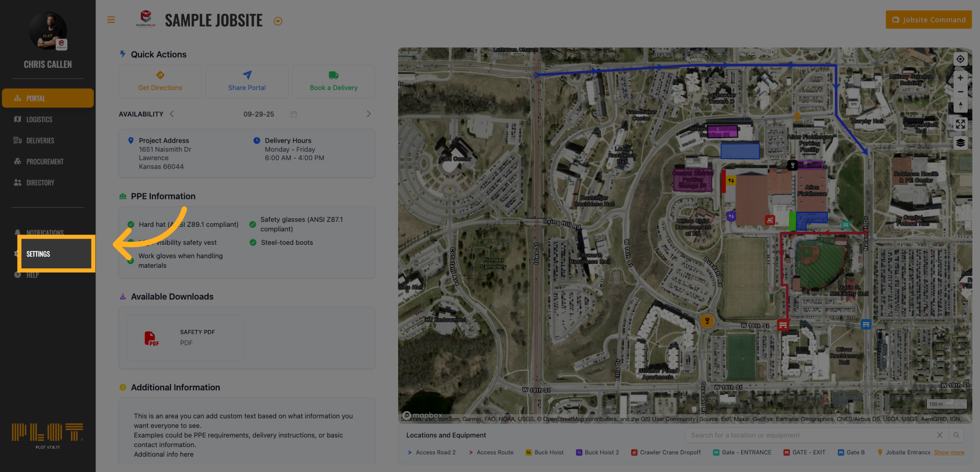Toggle GATE - EXIT legend item

804,452
